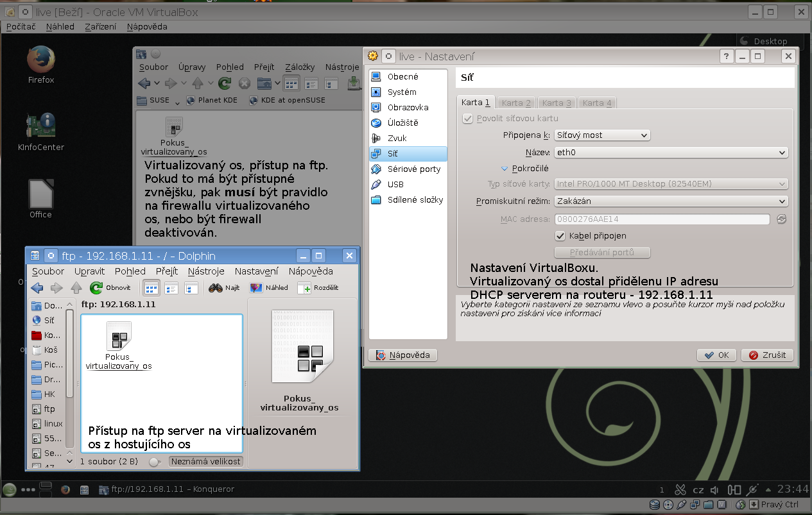This screenshot has width=812, height=515.
Task: Open Planet KDE bookmark in Konqueror
Action: [x=212, y=101]
